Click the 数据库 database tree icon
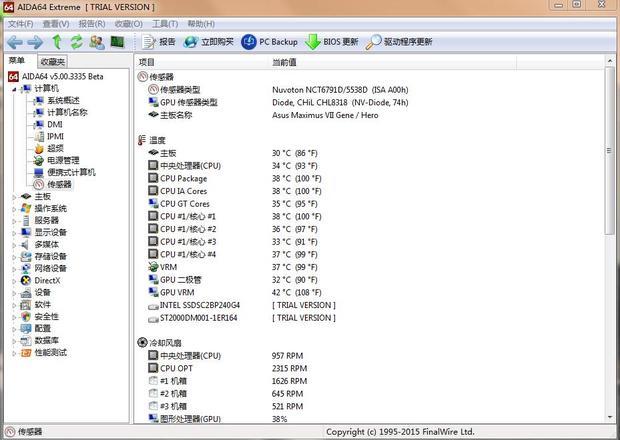The image size is (620, 440). coord(26,340)
